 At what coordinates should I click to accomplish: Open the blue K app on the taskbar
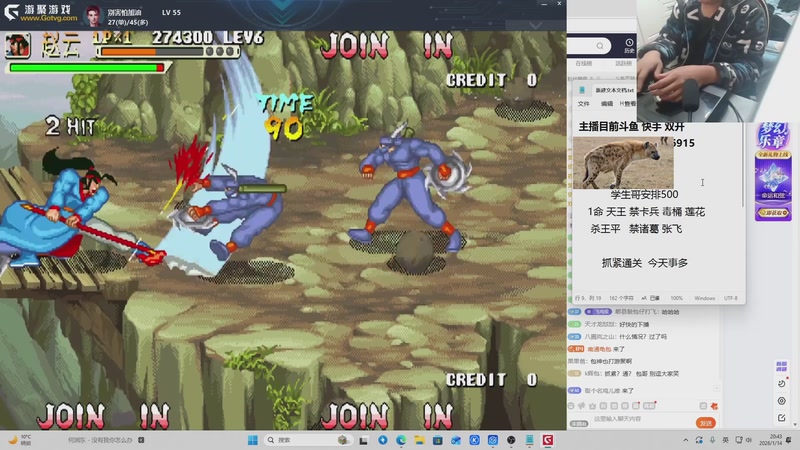[x=474, y=440]
